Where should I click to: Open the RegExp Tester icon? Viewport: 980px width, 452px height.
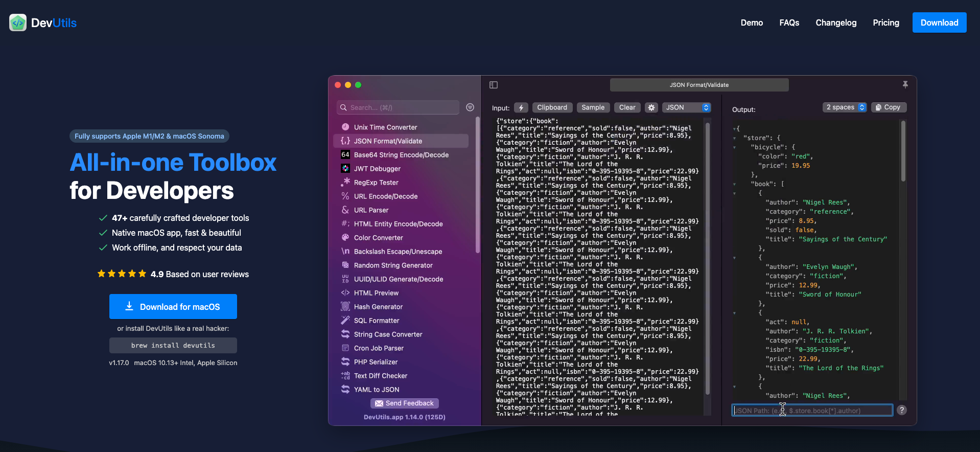345,183
